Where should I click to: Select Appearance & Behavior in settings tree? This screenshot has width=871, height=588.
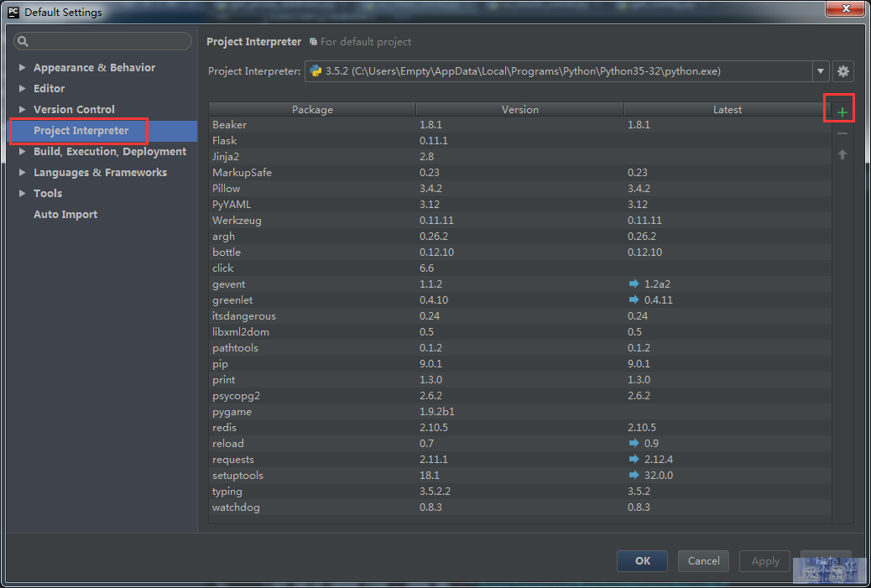point(95,67)
